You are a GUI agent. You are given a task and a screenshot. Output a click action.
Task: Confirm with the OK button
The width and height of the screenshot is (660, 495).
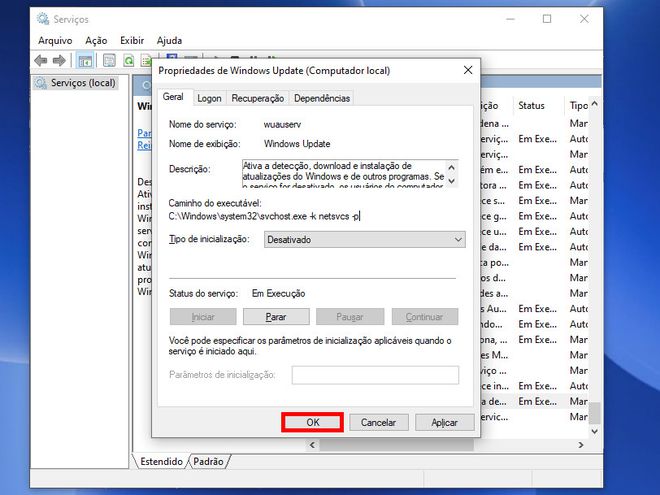pyautogui.click(x=313, y=423)
